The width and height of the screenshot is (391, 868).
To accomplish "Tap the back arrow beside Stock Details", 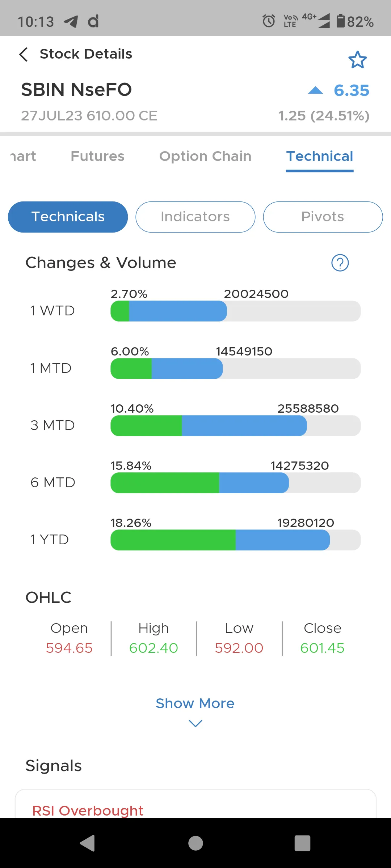I will pos(24,54).
